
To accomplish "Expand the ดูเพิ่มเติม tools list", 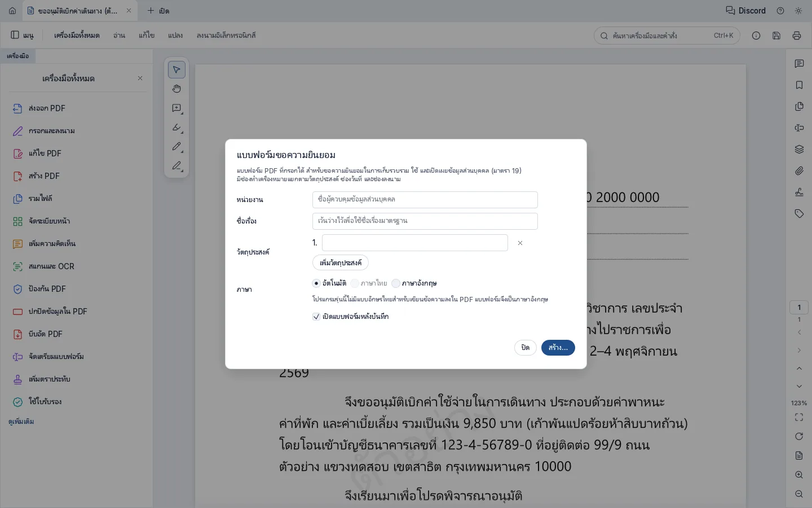I will pos(21,422).
